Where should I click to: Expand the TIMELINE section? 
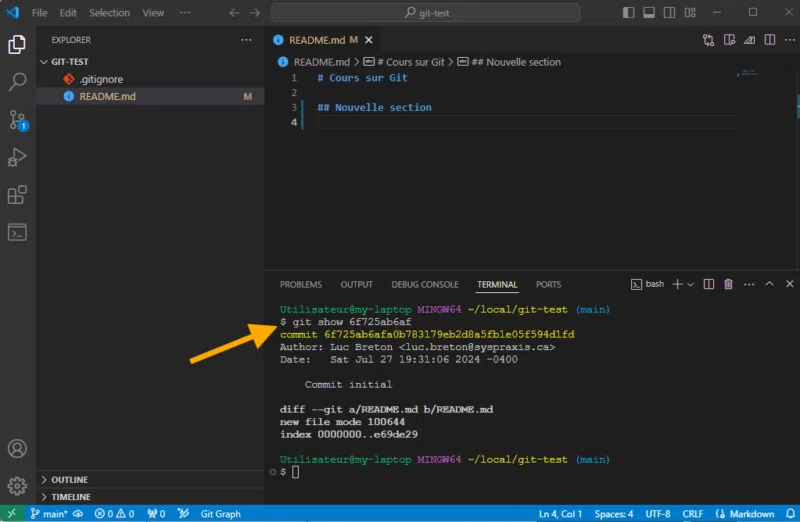[70, 497]
